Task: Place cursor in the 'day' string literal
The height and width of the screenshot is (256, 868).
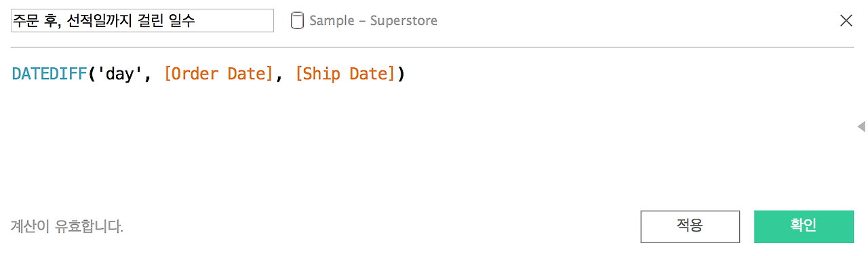Action: (121, 74)
